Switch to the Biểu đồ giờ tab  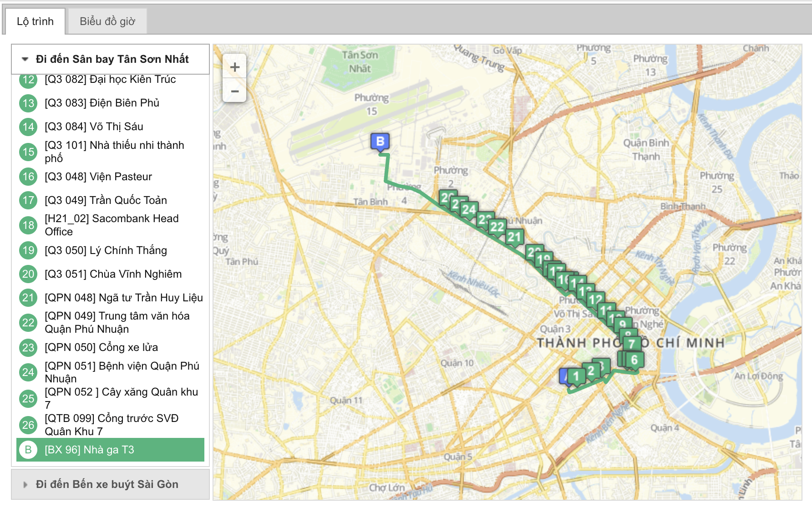107,21
